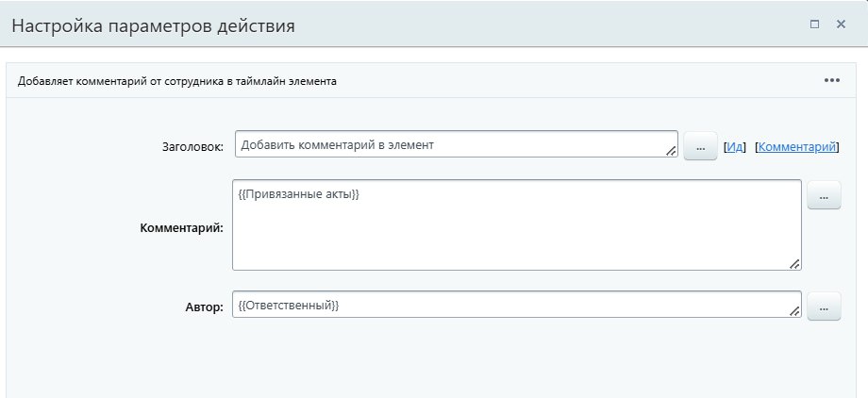Open value picker beside Комментарий text area
Screen dimensions: 868x398
coord(824,196)
